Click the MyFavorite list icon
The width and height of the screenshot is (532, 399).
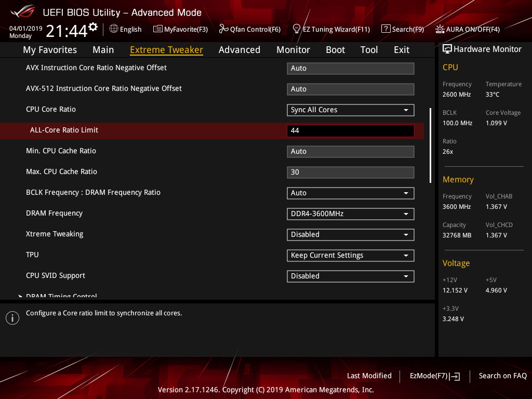click(158, 29)
